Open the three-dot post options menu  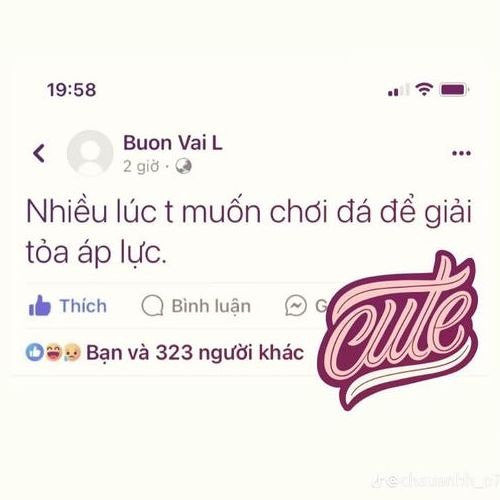(461, 153)
